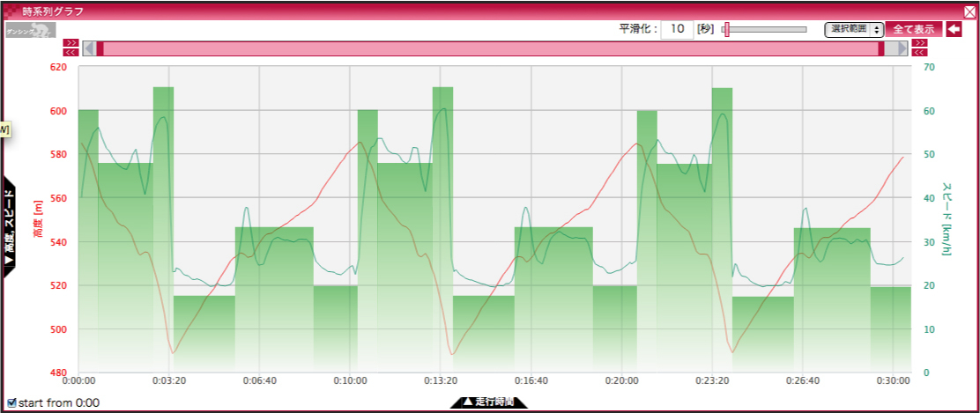The height and width of the screenshot is (413, 980).
Task: Click the white left-arrow back icon
Action: click(x=954, y=29)
